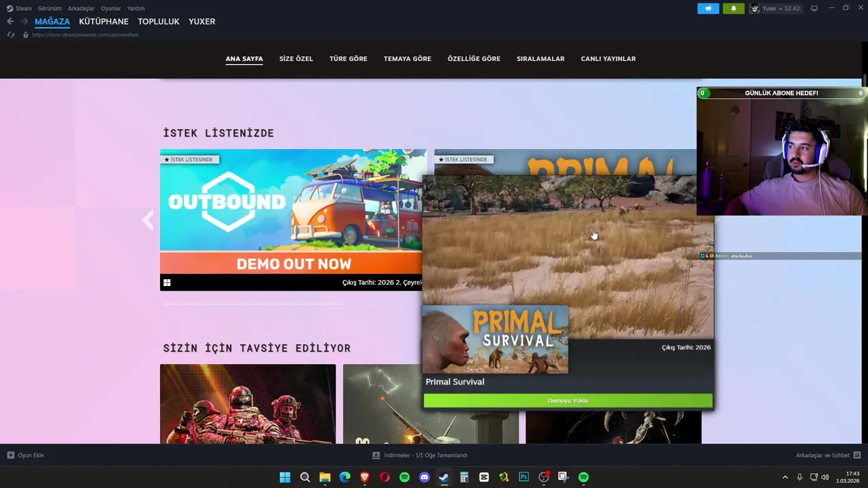Switch to the MAĞAZA section

tap(52, 22)
